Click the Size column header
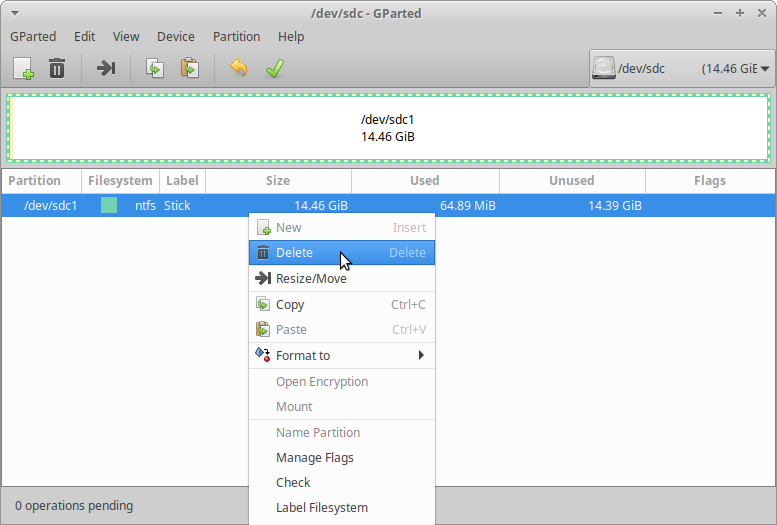This screenshot has height=525, width=777. (278, 181)
